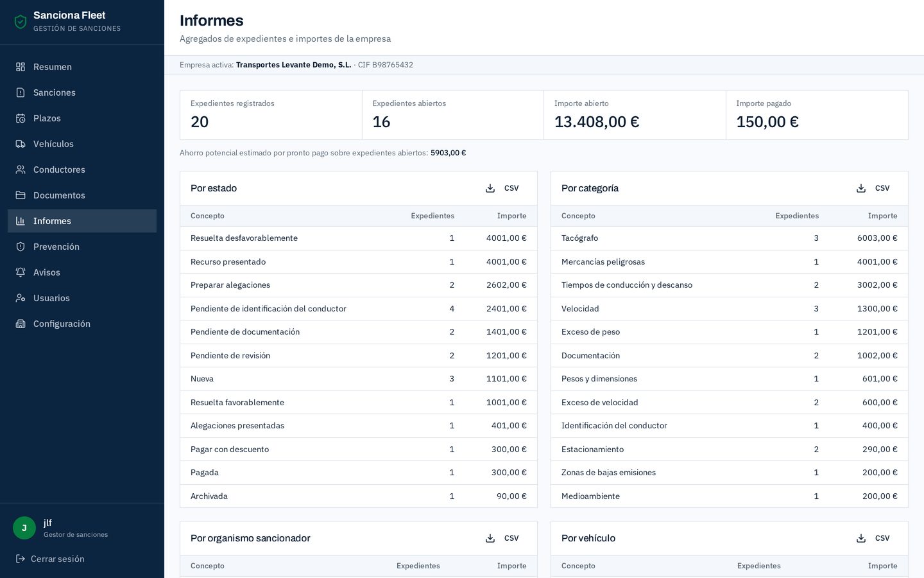The width and height of the screenshot is (924, 578).
Task: Export Por estado table as CSV
Action: coord(502,188)
